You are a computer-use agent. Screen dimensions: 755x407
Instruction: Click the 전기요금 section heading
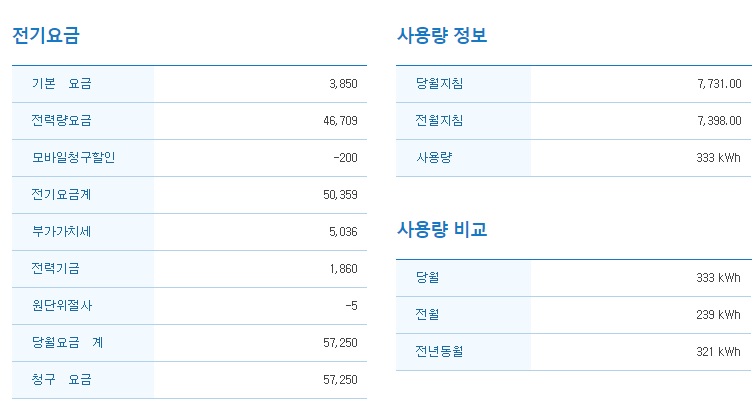click(46, 36)
